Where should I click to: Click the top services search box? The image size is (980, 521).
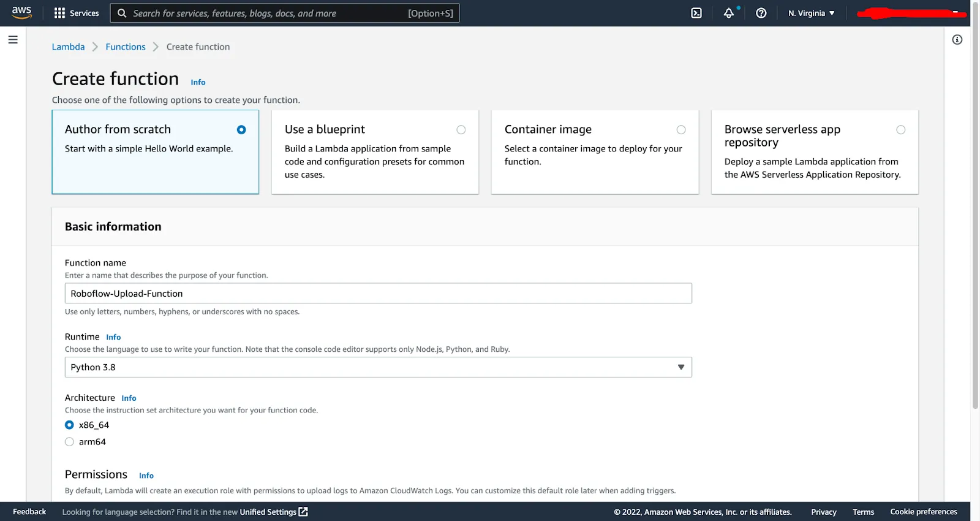(285, 13)
